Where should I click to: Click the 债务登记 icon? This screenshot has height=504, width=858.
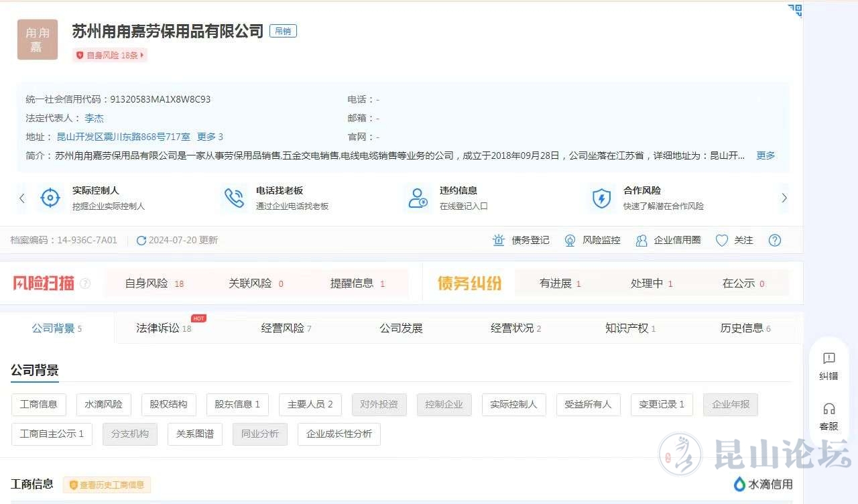click(499, 241)
